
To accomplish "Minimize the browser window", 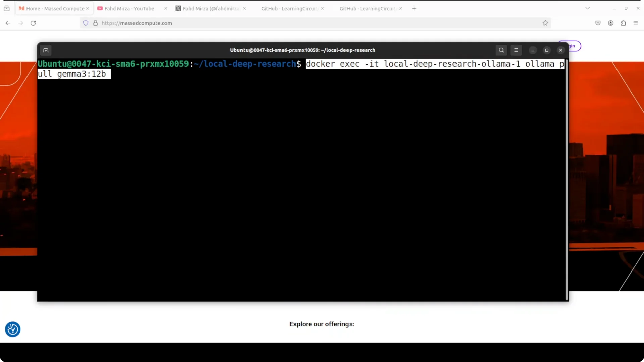I will (614, 9).
